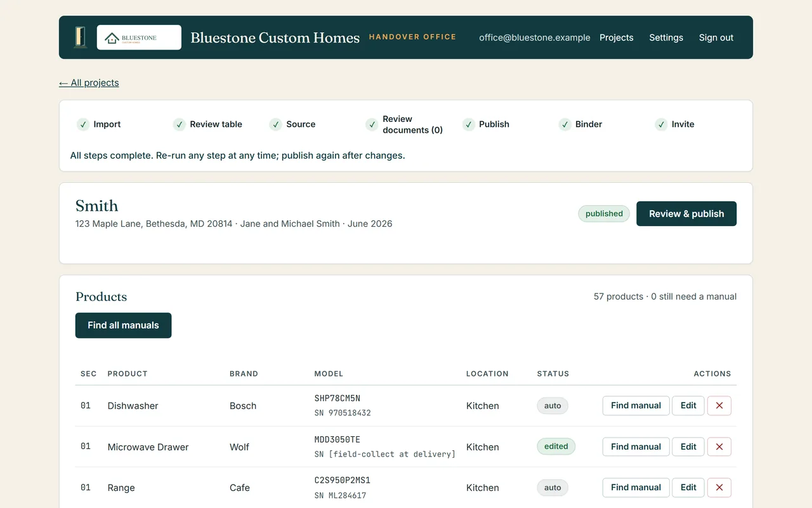Click the 57 products summary text

pos(665,297)
